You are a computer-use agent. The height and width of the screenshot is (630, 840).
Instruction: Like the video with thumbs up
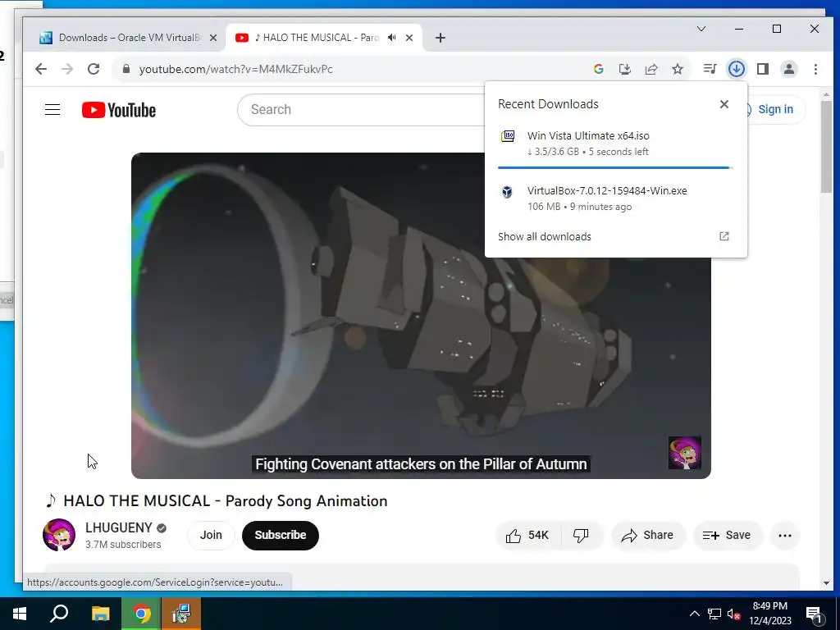point(528,535)
